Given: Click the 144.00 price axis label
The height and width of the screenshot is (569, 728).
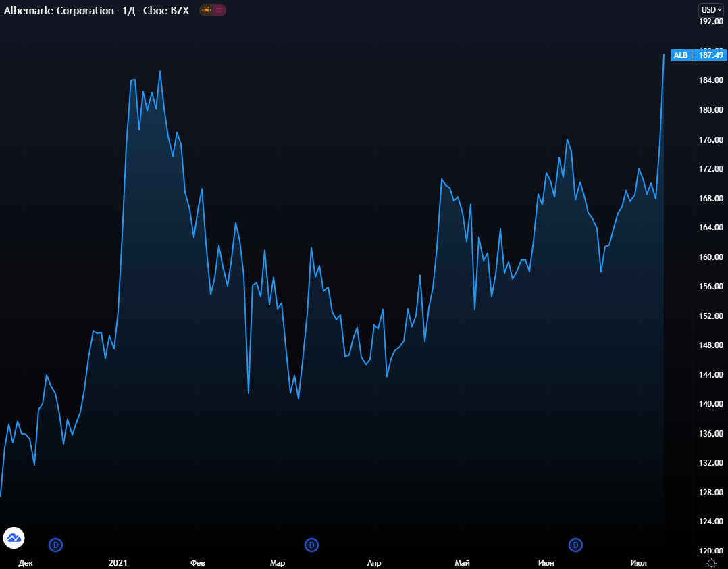Looking at the screenshot, I should 711,375.
